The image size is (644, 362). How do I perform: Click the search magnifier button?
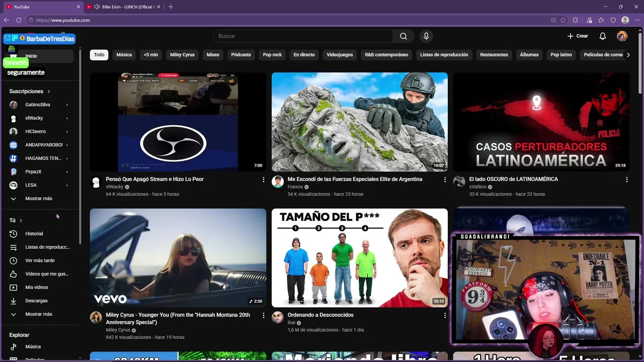coord(404,36)
